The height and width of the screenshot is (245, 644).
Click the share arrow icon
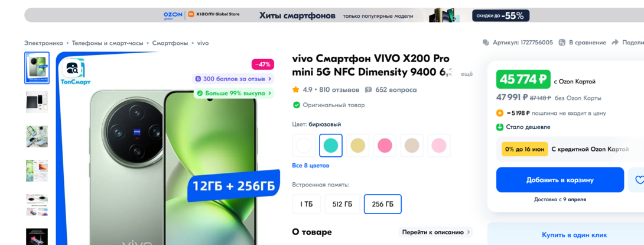(615, 43)
